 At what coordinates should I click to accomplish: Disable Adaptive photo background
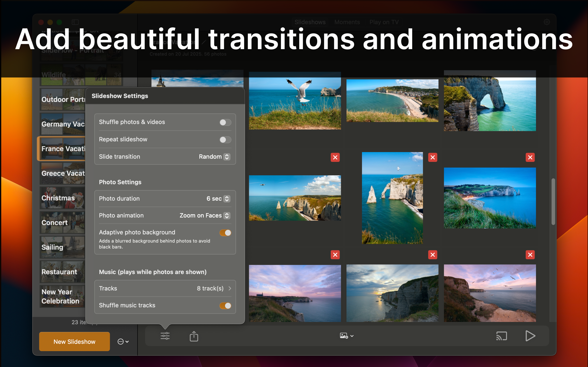[225, 233]
